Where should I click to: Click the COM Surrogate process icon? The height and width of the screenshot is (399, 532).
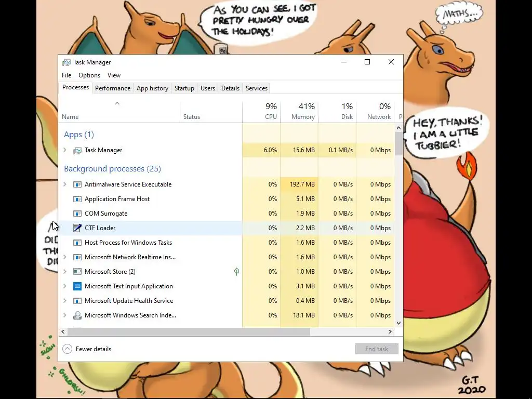pos(77,214)
